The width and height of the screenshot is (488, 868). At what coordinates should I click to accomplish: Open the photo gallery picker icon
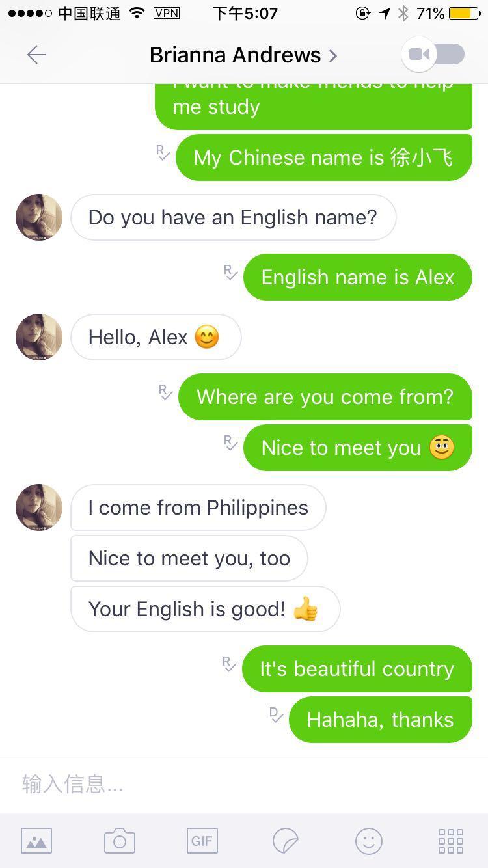(36, 841)
